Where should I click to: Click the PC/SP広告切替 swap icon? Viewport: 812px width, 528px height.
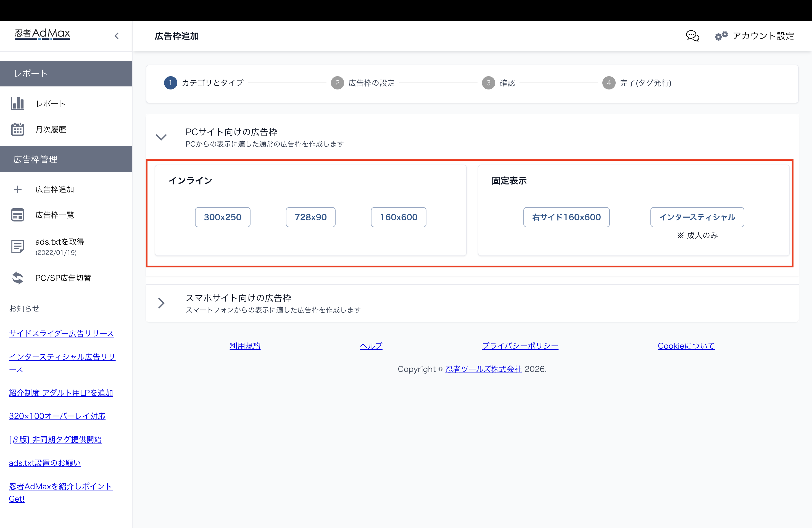click(x=17, y=278)
